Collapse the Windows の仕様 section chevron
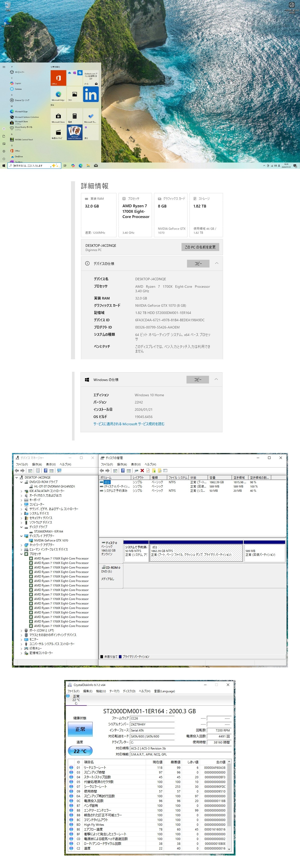The height and width of the screenshot is (868, 300). (216, 379)
